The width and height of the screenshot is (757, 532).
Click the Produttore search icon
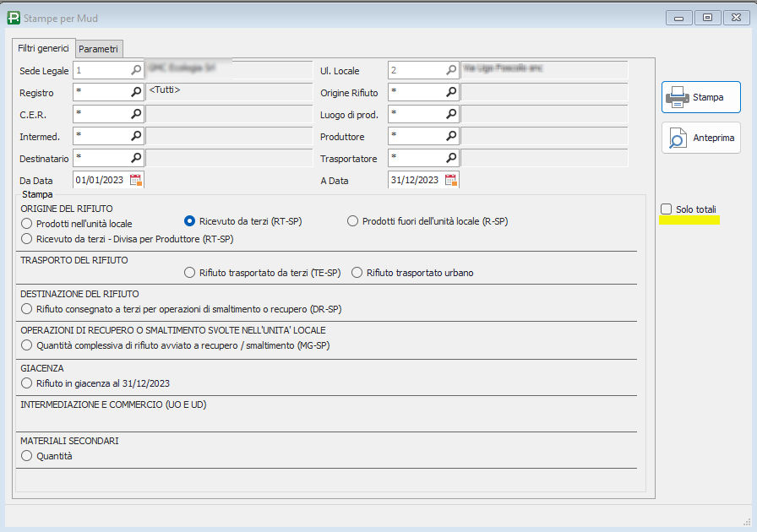tap(451, 136)
